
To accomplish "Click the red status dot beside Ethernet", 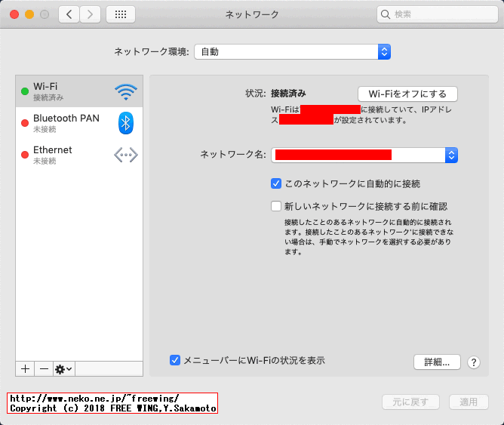I will [25, 155].
